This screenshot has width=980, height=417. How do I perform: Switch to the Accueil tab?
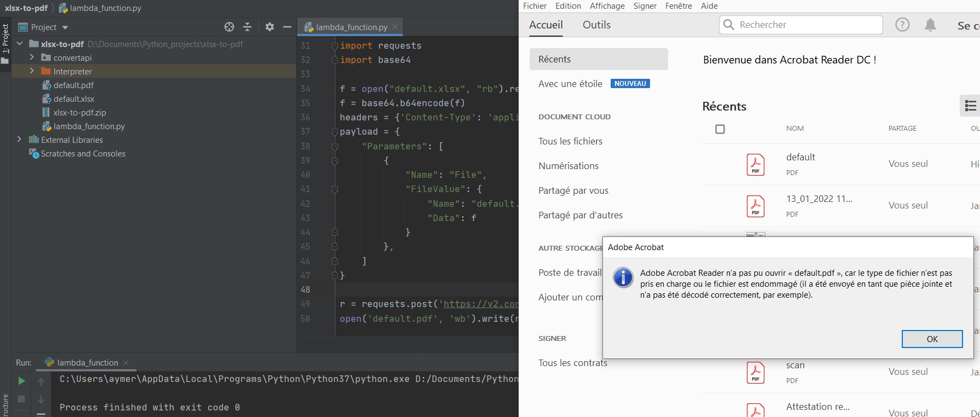[x=546, y=25]
